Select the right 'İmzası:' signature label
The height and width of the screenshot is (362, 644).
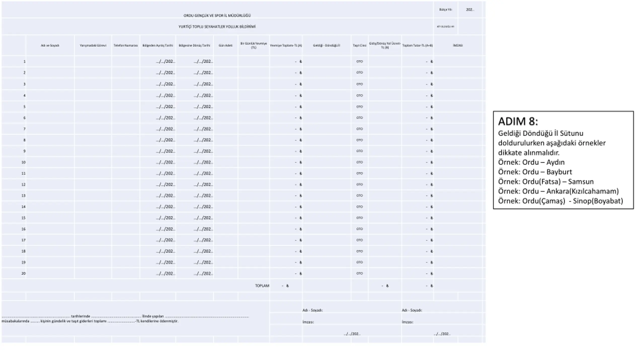tap(408, 322)
